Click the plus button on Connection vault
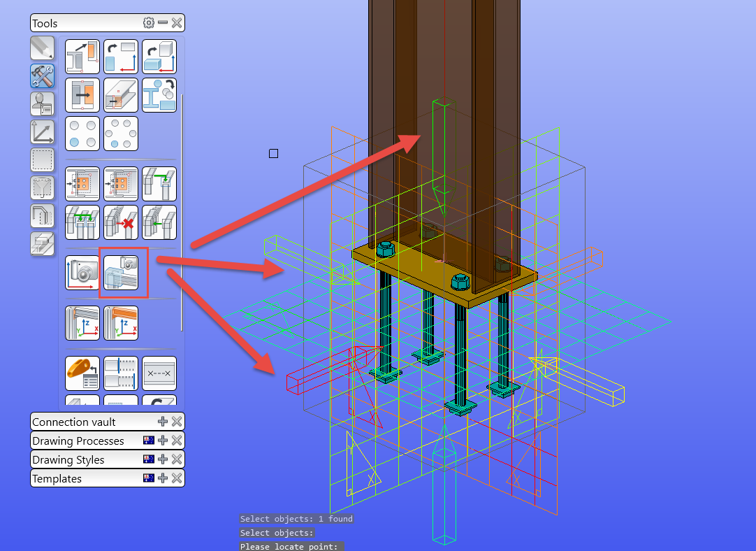This screenshot has width=756, height=551. pos(162,422)
